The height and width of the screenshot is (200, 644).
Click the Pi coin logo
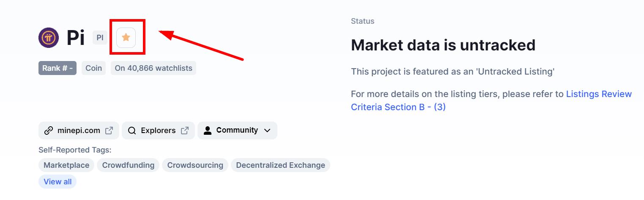pos(49,38)
